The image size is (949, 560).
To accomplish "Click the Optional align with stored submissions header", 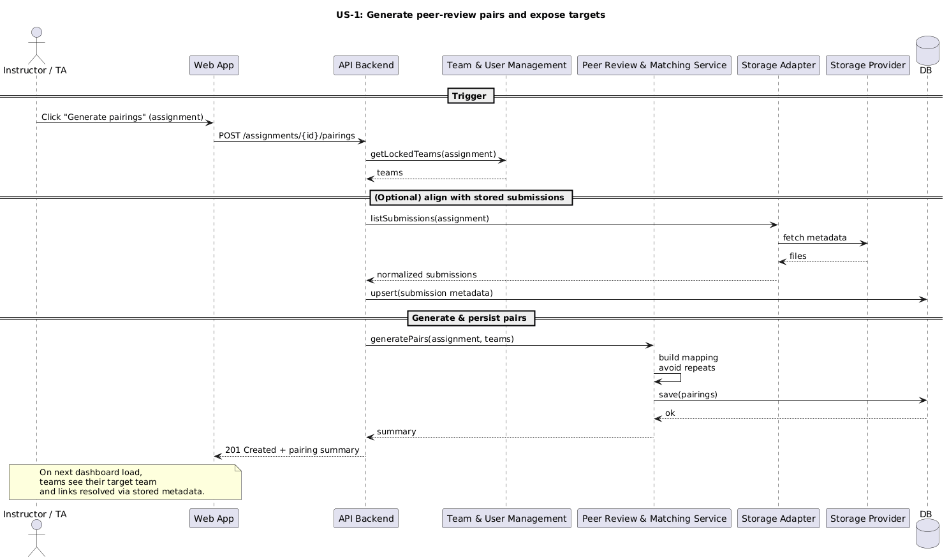I will tap(471, 198).
